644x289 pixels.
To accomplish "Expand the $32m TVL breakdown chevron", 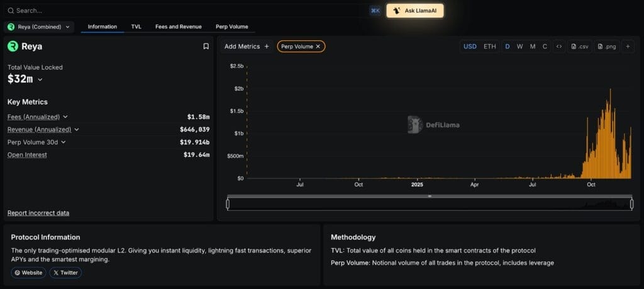I will [x=40, y=80].
